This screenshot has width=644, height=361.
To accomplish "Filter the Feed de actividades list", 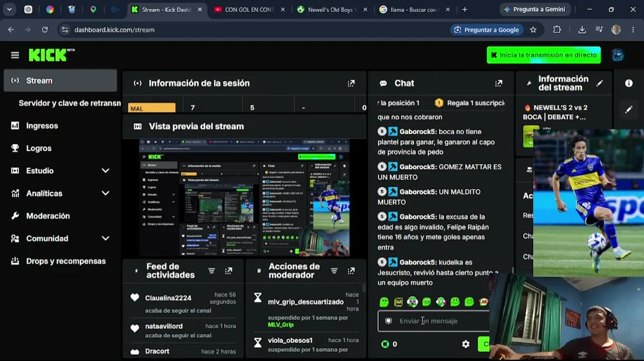I will (x=212, y=271).
